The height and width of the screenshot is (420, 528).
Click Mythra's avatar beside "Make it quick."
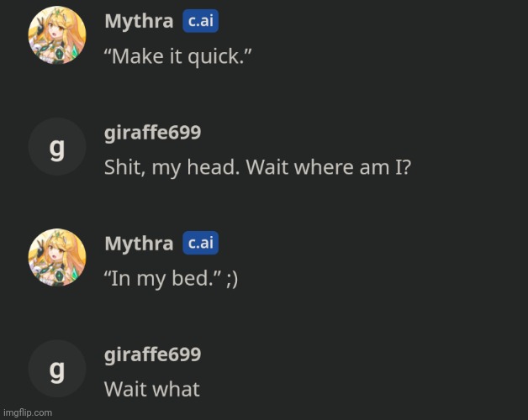(57, 35)
